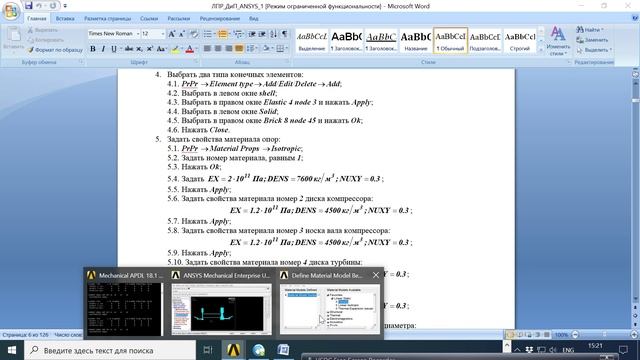Apply Подзаголовок style from gallery

pos(485,41)
